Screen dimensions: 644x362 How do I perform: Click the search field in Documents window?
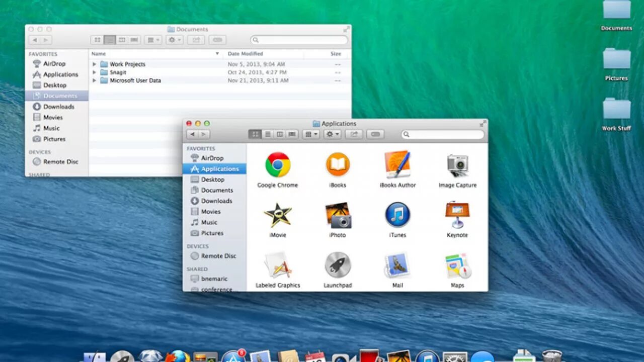point(299,40)
